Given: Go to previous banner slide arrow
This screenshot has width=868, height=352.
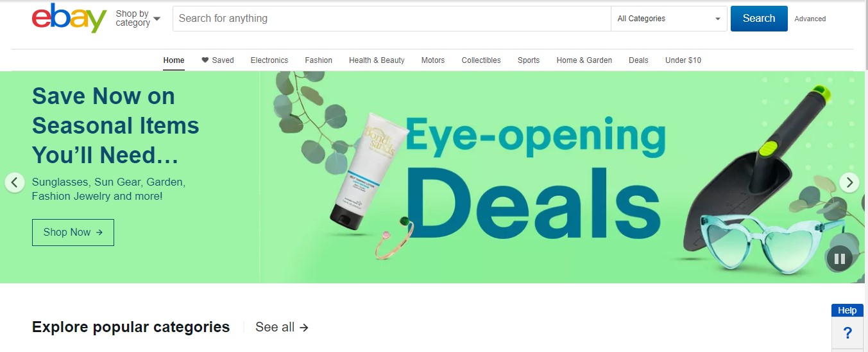Looking at the screenshot, I should click(x=15, y=182).
